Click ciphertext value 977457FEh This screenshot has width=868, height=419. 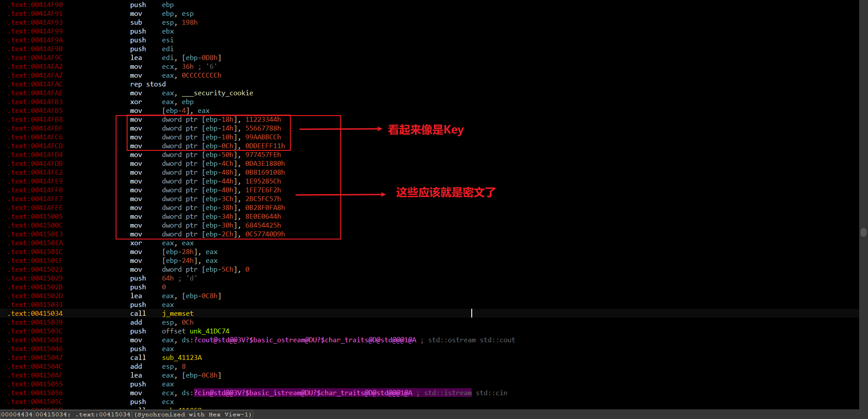[x=263, y=155]
